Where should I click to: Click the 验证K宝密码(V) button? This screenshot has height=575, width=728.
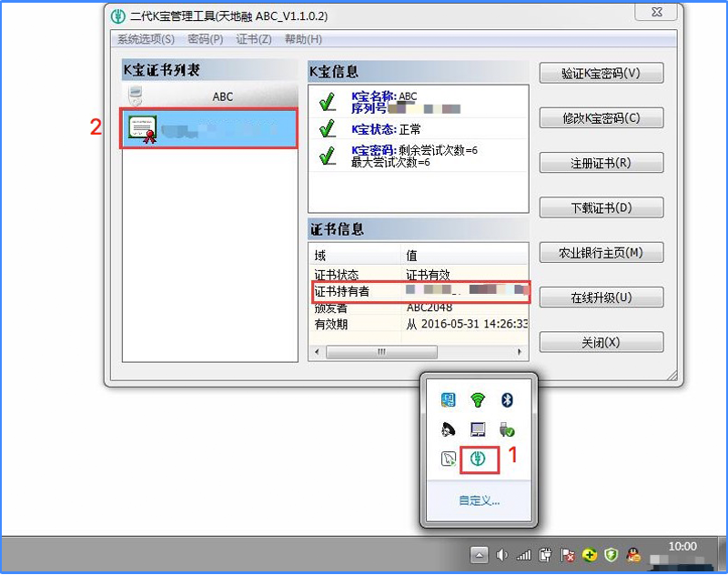[601, 73]
